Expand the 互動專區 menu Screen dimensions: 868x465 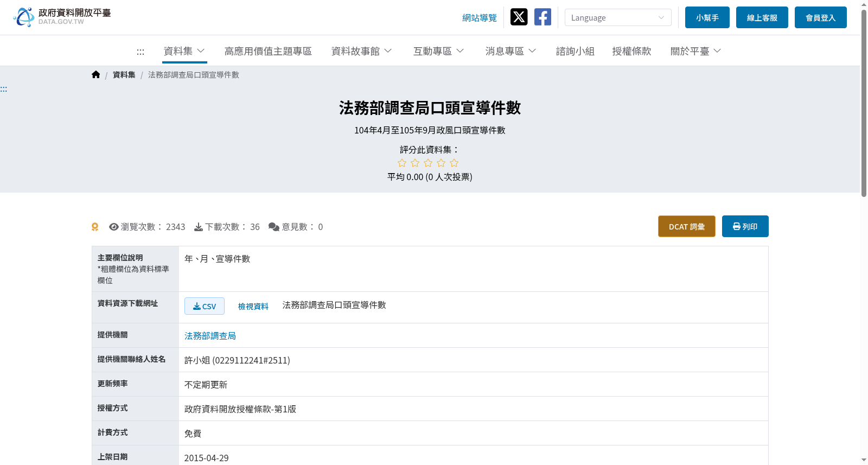(439, 51)
